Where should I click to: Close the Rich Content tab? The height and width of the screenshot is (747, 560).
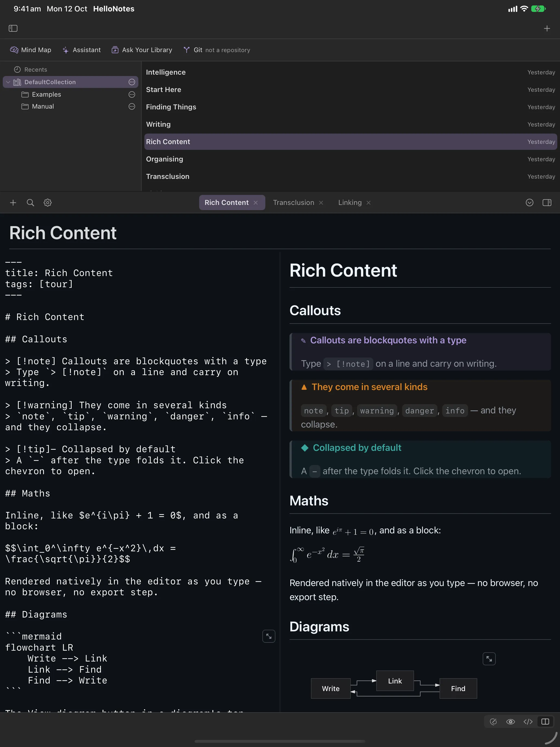[256, 202]
